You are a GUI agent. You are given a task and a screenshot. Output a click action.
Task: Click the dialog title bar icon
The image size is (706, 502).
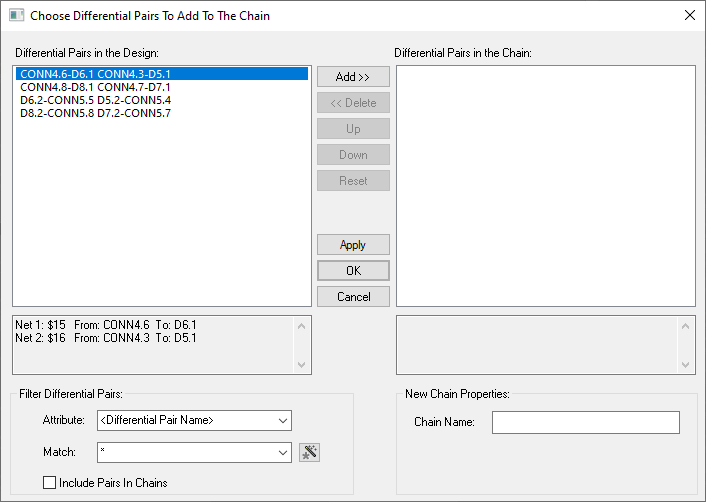16,16
